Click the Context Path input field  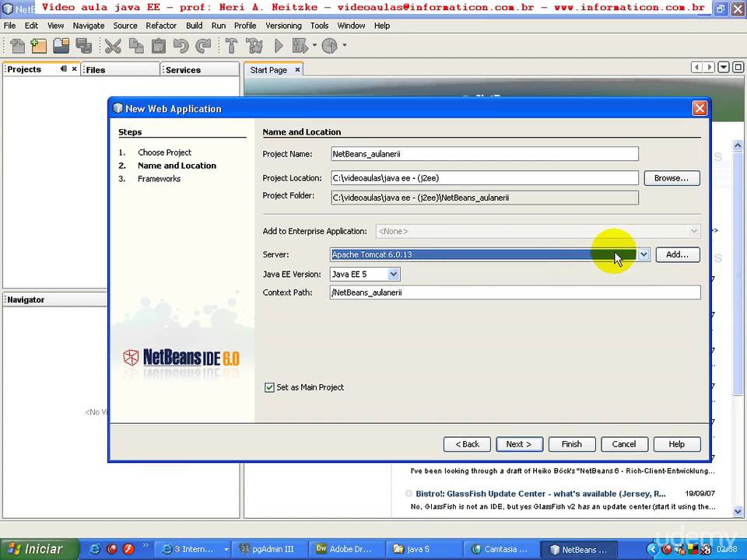coord(515,292)
